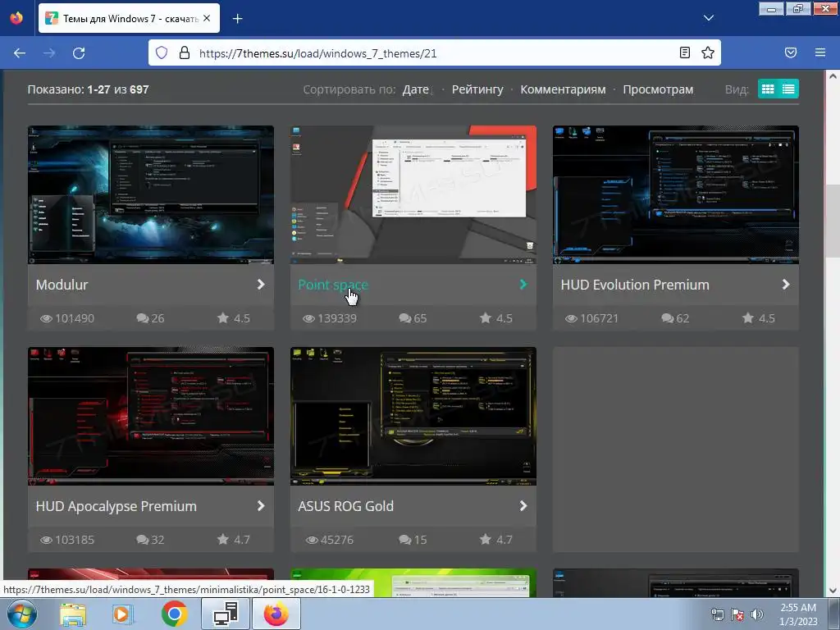Image resolution: width=840 pixels, height=630 pixels.
Task: Click HUD Apocalypse Premium title
Action: [116, 506]
